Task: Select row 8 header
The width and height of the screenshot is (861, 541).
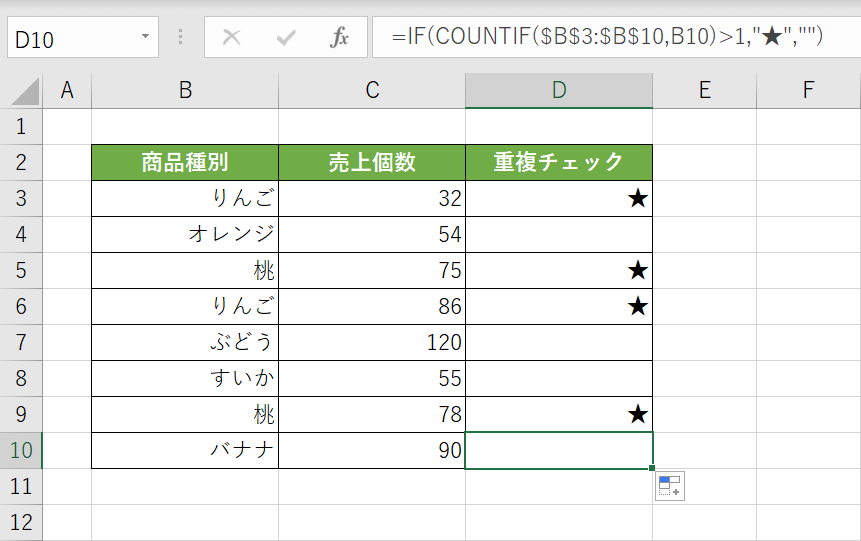Action: click(x=21, y=378)
